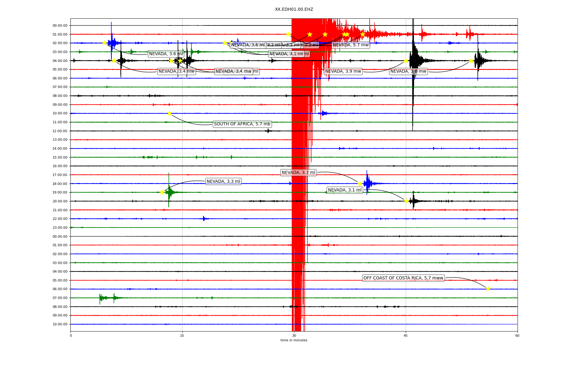Screen dimensions: 588x368
Task: Click the 12:00:00 row label
Action: [60, 131]
